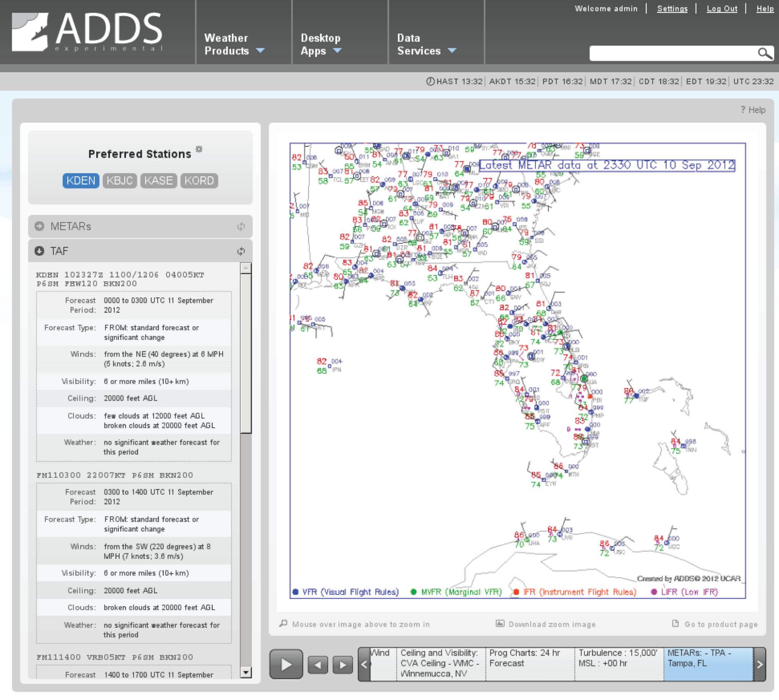The image size is (779, 700).
Task: Refresh the METARs panel
Action: (241, 226)
